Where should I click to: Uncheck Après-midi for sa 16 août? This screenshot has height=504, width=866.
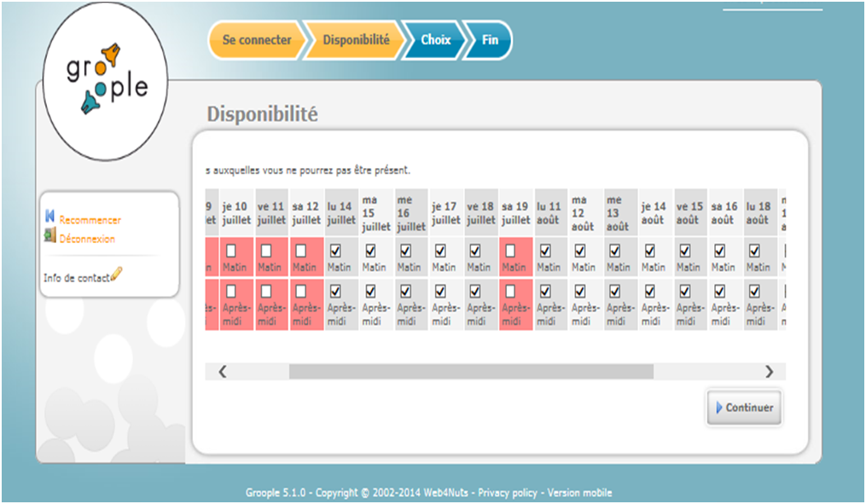pyautogui.click(x=719, y=291)
